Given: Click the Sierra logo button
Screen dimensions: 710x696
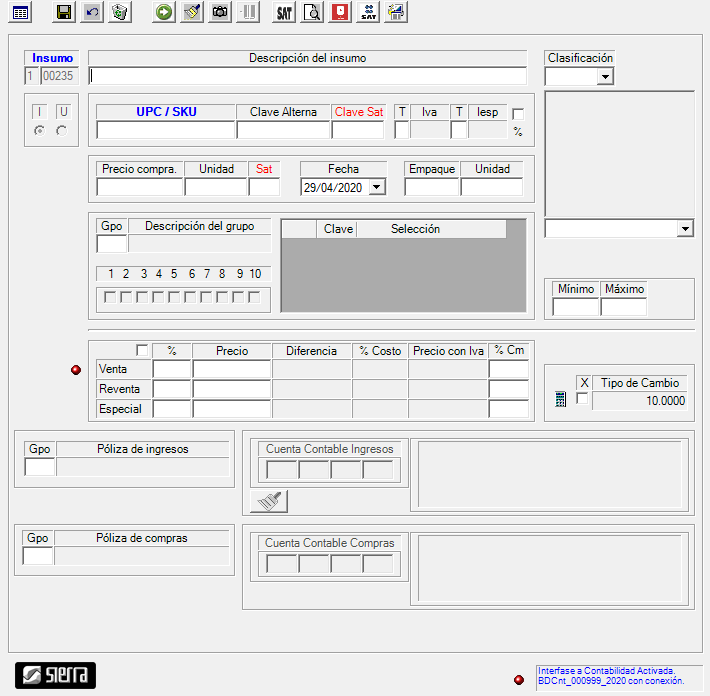Looking at the screenshot, I should (56, 675).
